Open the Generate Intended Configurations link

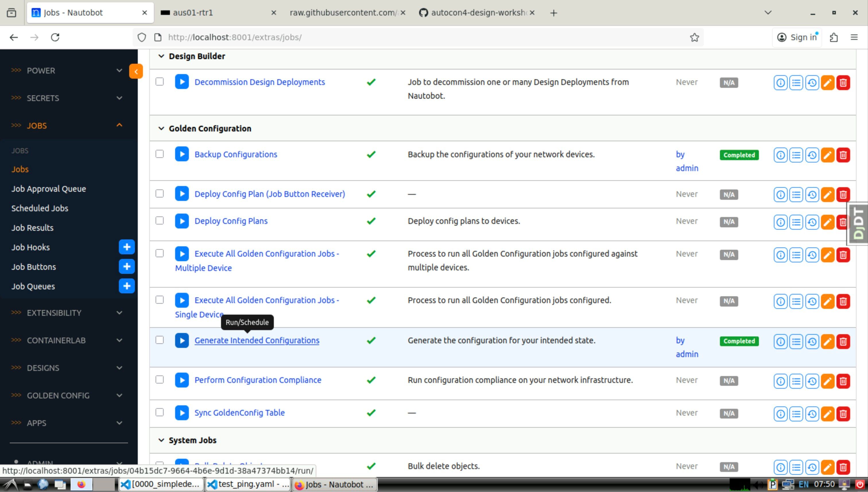coord(256,340)
